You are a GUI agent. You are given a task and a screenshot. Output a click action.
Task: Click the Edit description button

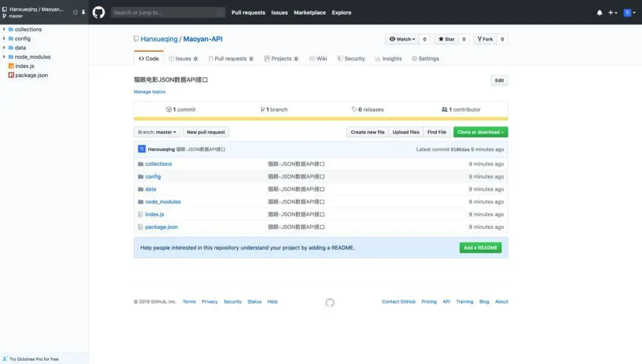[499, 80]
